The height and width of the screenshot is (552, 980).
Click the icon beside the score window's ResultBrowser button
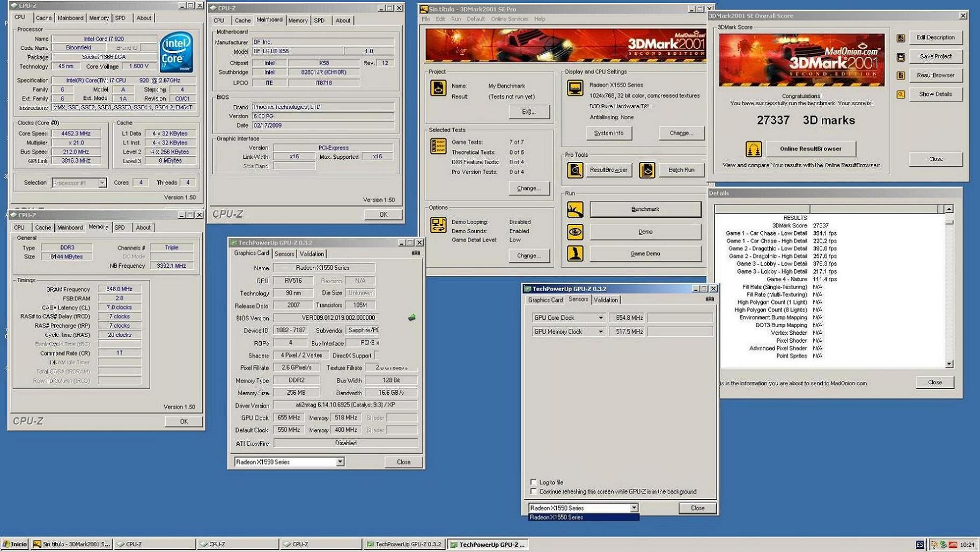click(901, 76)
